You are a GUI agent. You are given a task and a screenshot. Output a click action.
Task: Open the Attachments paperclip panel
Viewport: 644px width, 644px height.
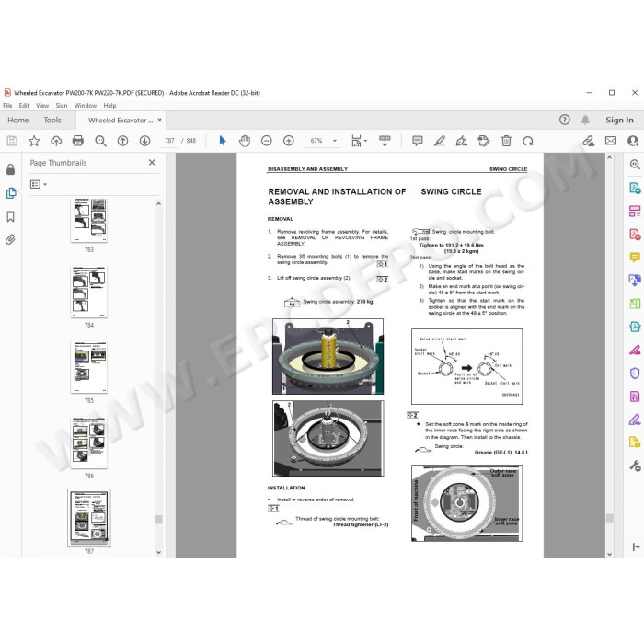pyautogui.click(x=11, y=239)
